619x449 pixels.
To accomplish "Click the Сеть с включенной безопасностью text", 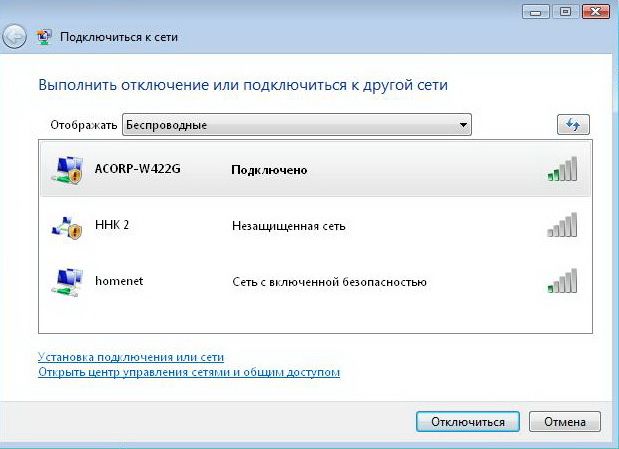I will click(x=329, y=282).
